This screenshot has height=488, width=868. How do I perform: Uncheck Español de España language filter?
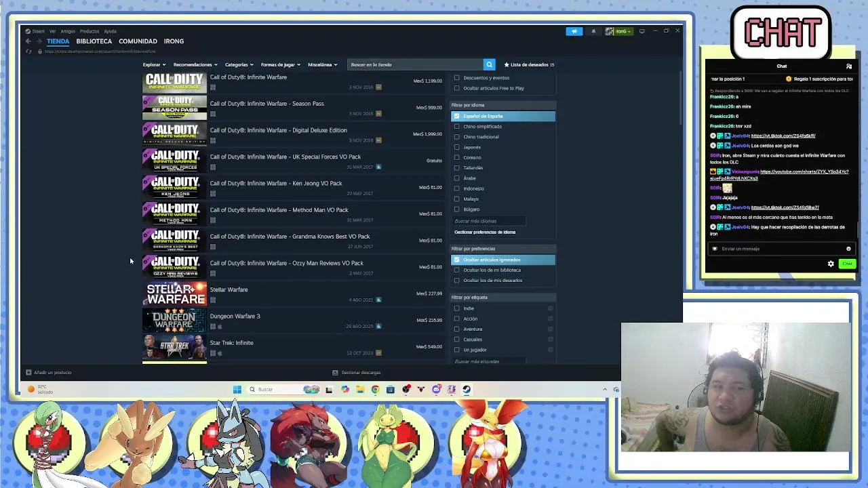click(x=456, y=116)
